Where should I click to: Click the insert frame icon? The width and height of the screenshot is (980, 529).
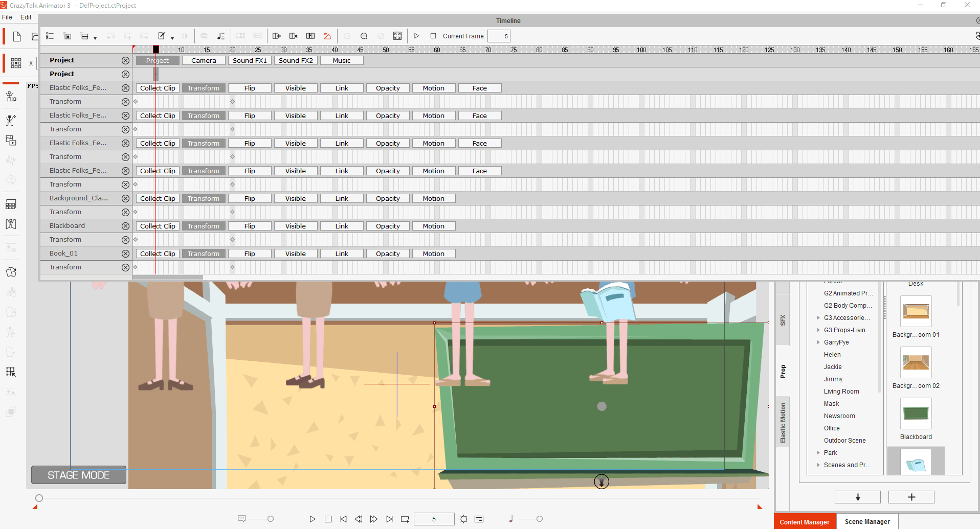coord(277,36)
